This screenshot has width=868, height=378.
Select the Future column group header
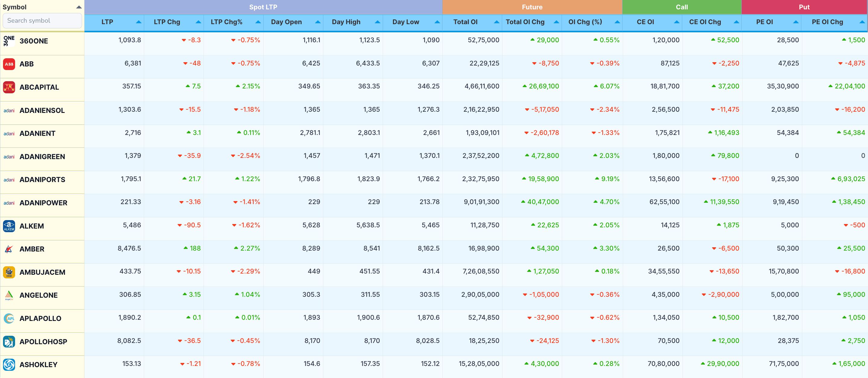pyautogui.click(x=532, y=7)
